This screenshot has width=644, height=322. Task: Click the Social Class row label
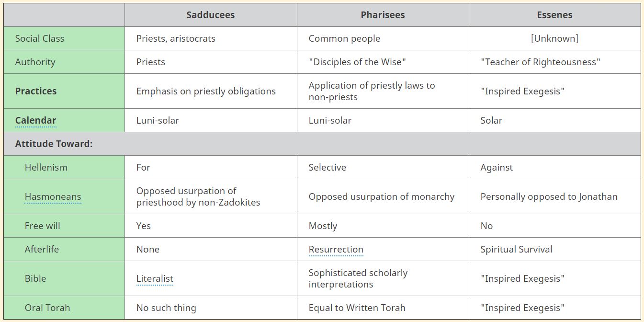coord(39,38)
